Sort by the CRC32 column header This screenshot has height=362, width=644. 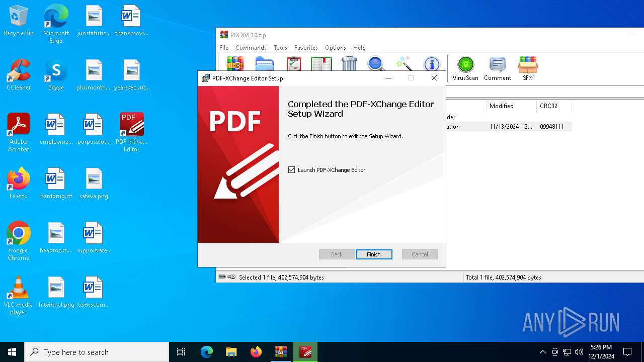554,106
